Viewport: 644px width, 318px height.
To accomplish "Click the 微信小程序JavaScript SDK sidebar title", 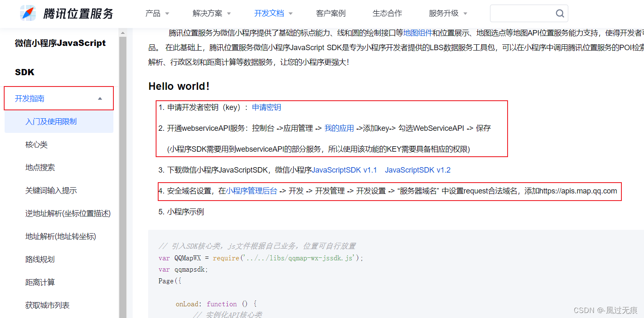I will pyautogui.click(x=60, y=58).
